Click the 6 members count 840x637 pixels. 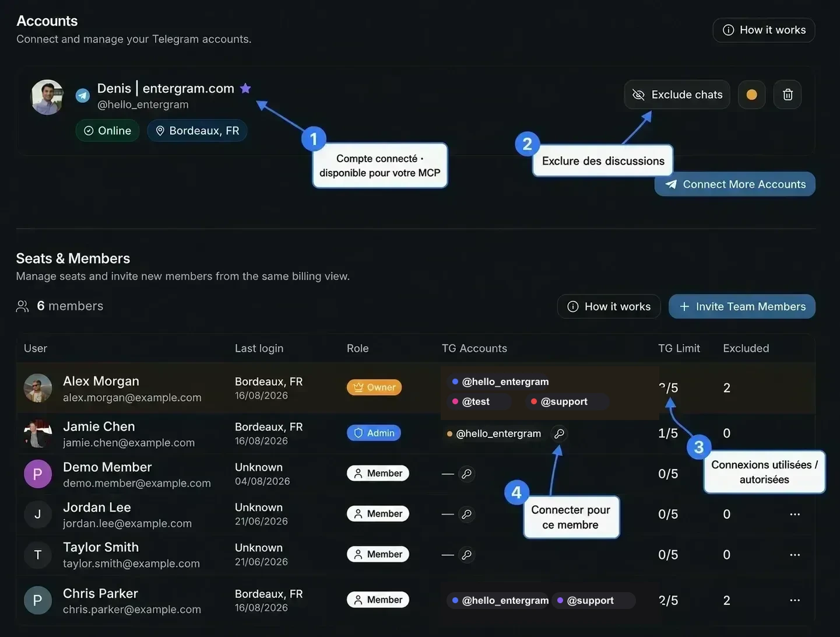[x=70, y=306]
